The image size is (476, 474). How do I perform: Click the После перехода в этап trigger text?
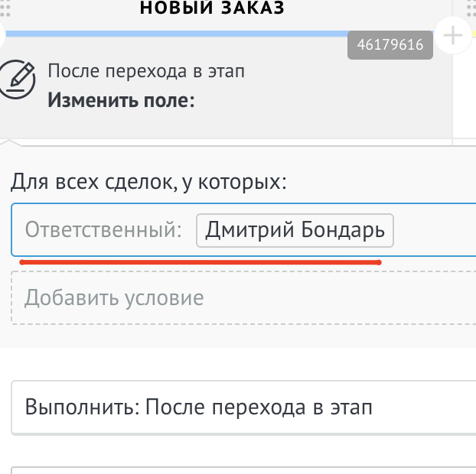coord(146,71)
